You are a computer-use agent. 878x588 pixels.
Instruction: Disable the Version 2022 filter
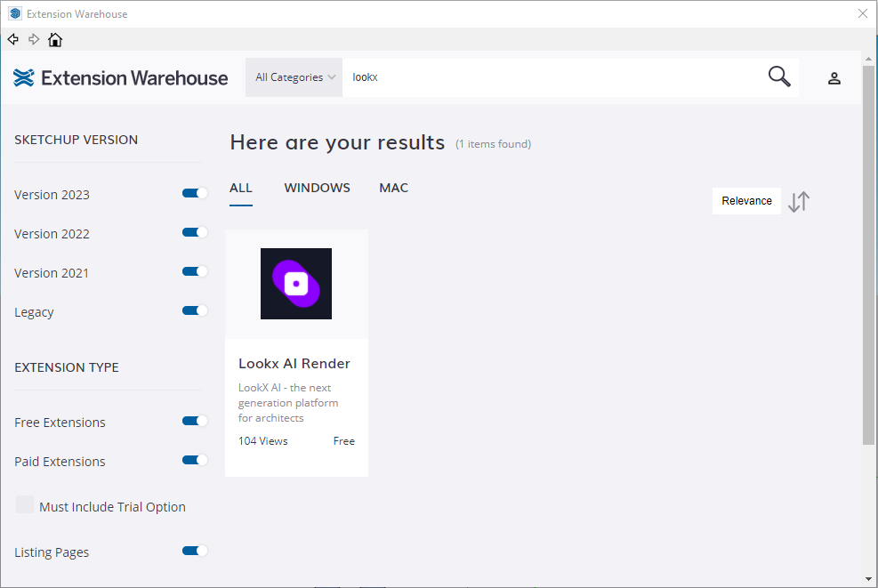tap(195, 232)
